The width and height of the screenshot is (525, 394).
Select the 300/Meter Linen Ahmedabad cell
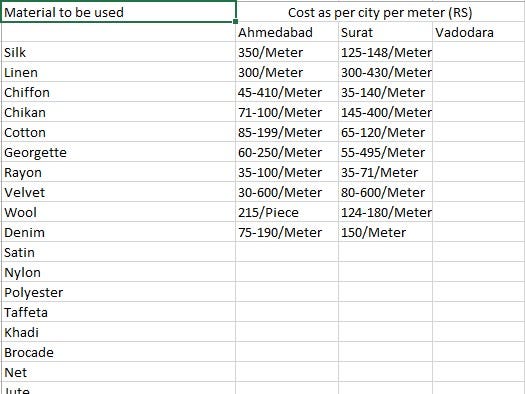[287, 72]
